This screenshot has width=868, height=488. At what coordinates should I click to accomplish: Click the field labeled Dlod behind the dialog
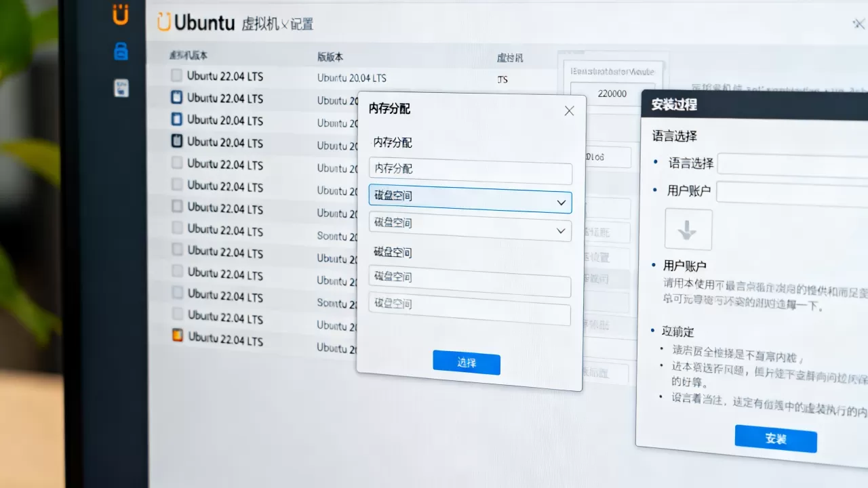608,157
